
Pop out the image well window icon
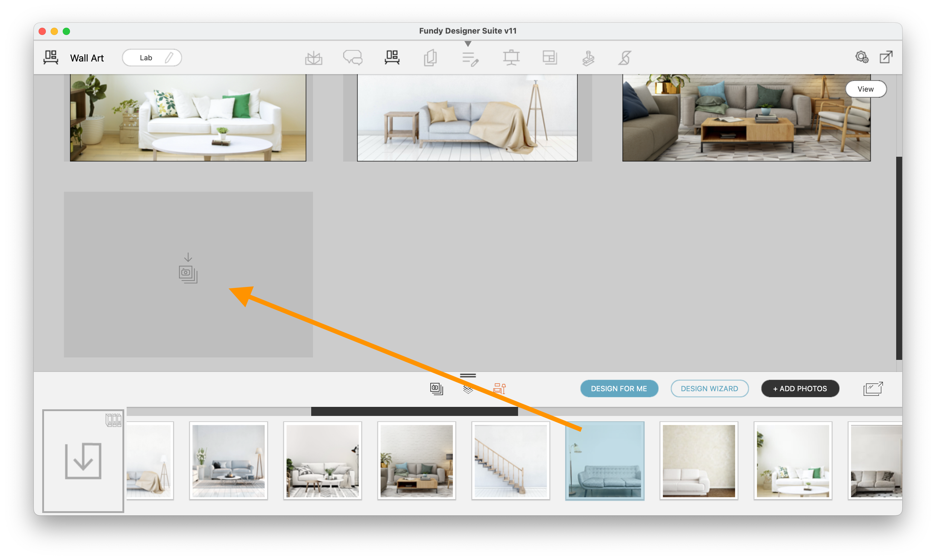pos(873,389)
